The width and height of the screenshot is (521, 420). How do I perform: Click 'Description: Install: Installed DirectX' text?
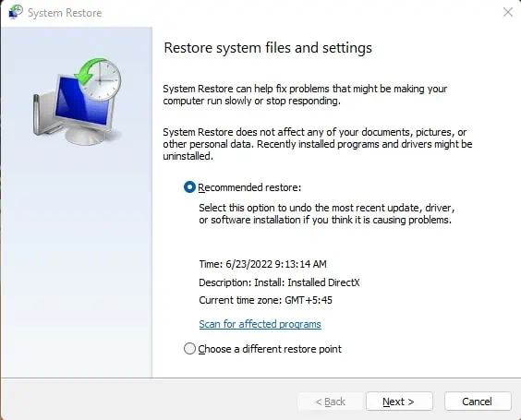[x=279, y=282]
